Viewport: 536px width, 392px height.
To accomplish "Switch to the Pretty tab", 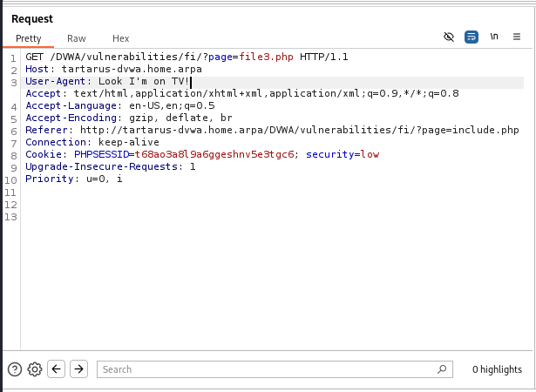I will click(x=28, y=38).
